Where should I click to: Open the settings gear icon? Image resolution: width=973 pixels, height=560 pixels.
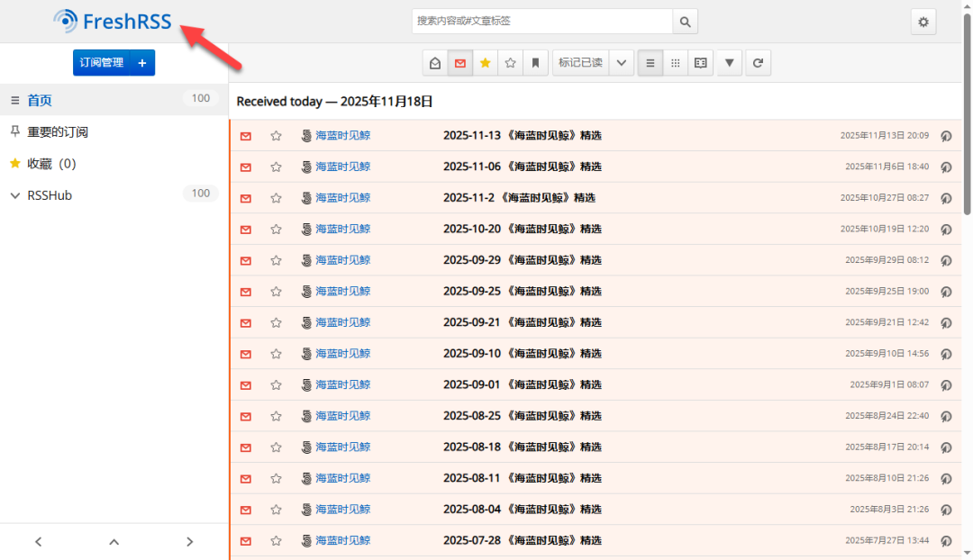point(923,21)
